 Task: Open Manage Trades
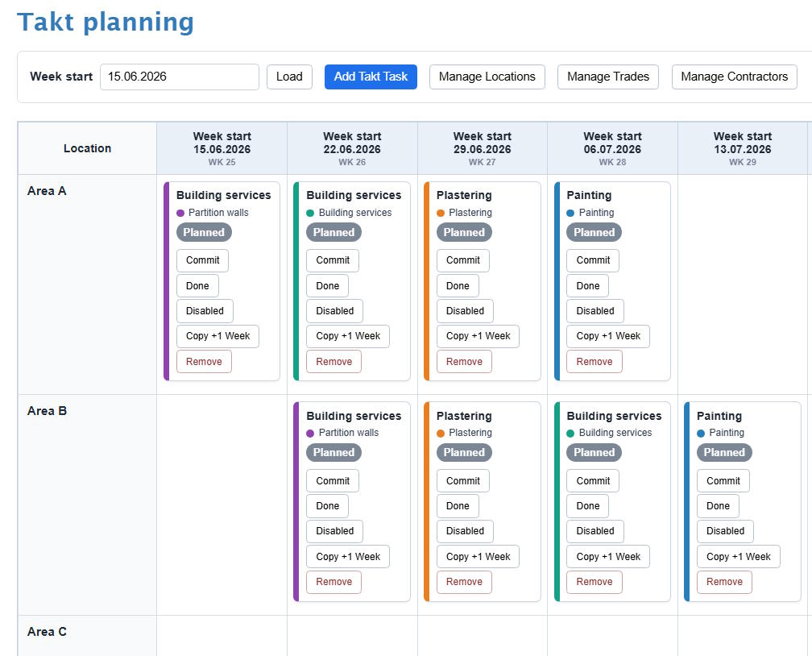coord(608,77)
